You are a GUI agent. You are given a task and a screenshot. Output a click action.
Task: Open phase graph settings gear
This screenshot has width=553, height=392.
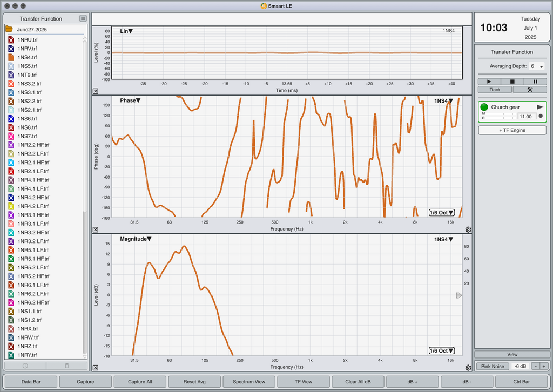point(468,229)
